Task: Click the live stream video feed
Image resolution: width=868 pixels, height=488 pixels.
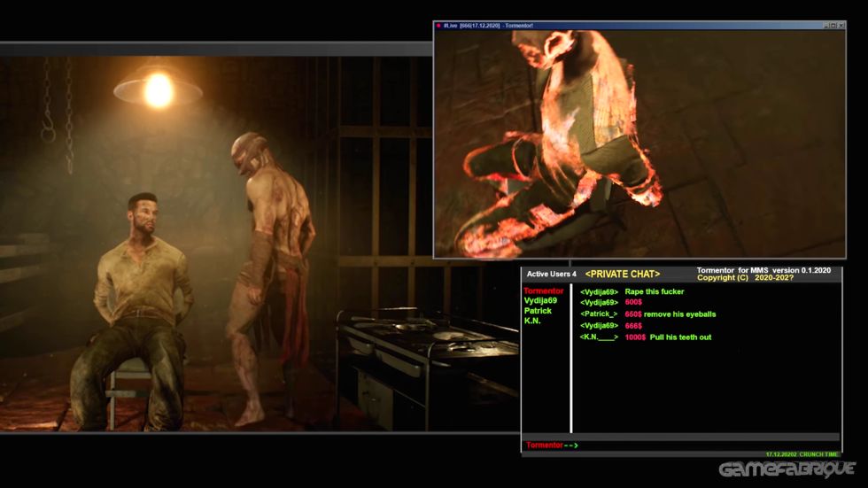Action: 639,143
